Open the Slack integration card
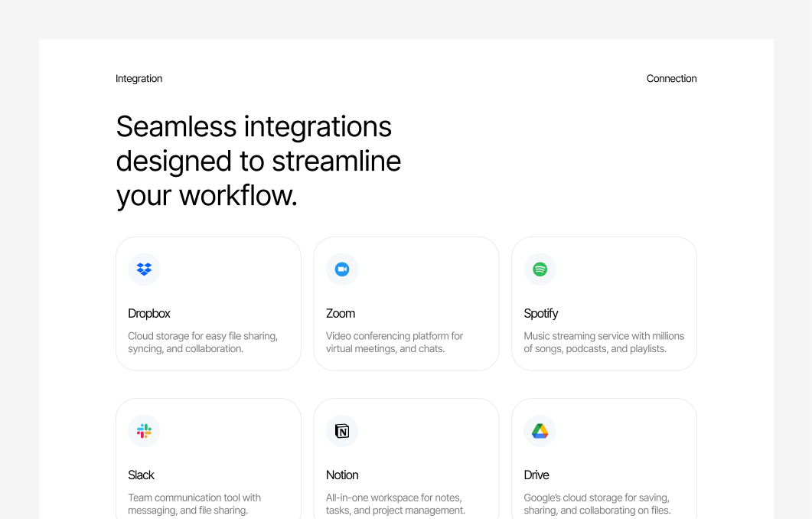The image size is (812, 519). pos(208,459)
